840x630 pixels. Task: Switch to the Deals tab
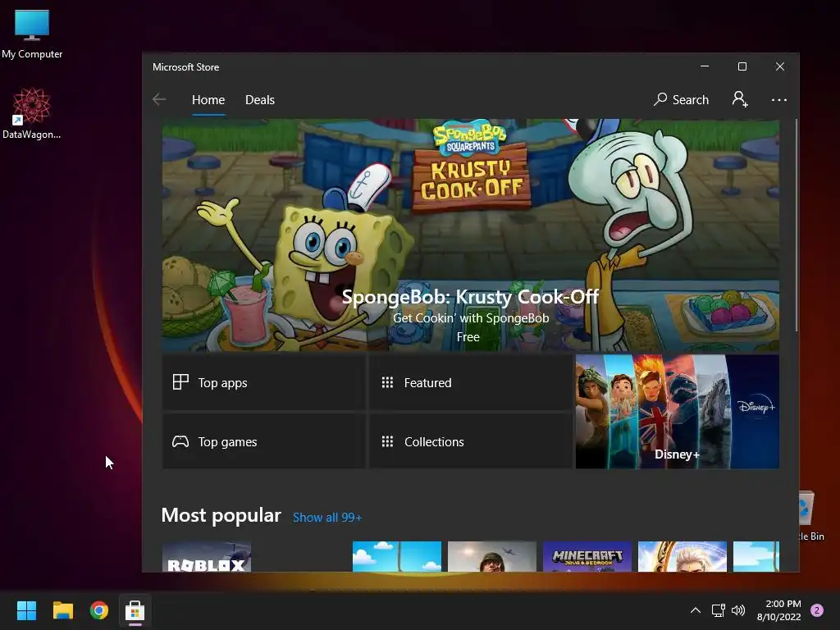[260, 99]
